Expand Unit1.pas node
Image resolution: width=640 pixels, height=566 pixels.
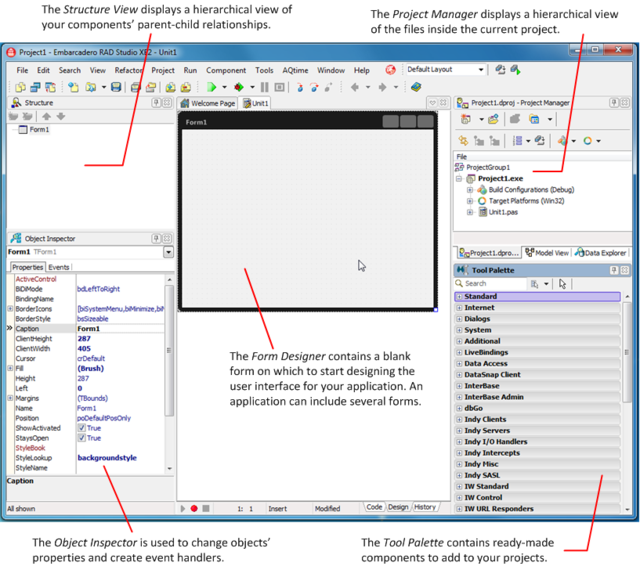[x=470, y=212]
